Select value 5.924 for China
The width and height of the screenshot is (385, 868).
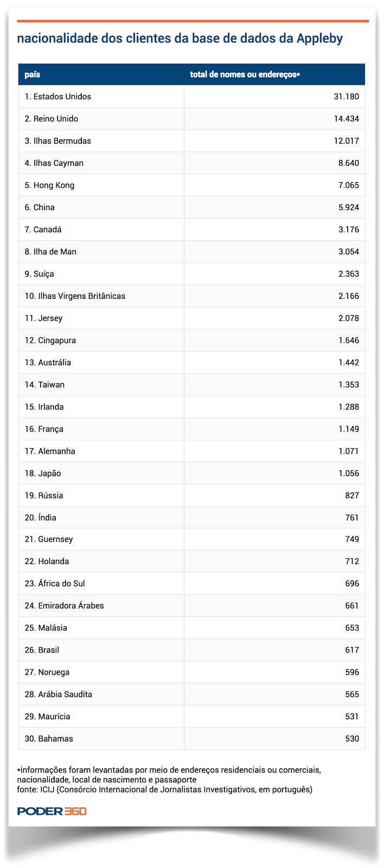click(x=349, y=207)
